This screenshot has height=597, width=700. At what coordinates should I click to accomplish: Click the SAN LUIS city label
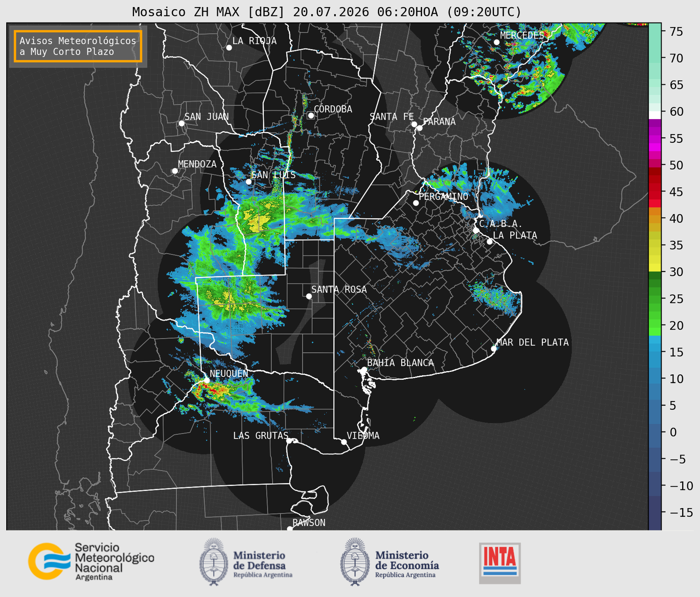pos(273,175)
